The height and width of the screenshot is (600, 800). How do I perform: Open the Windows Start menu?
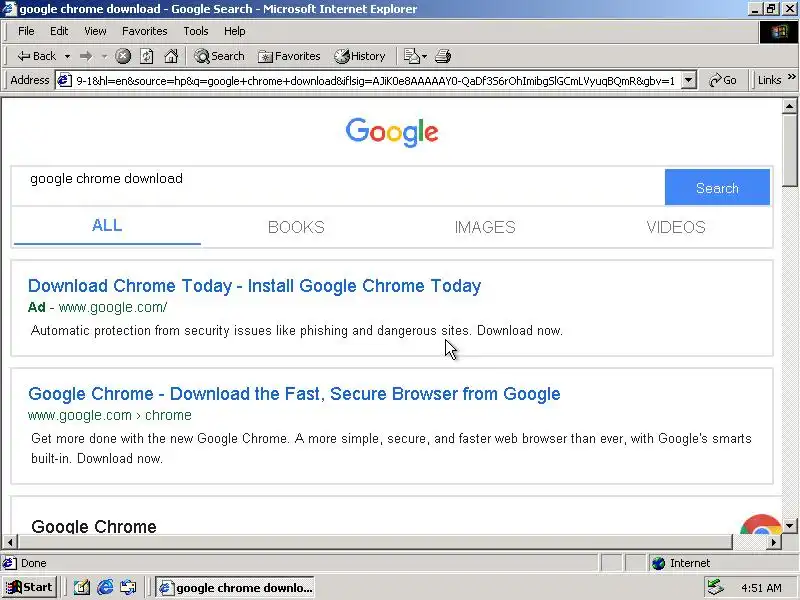pos(29,587)
